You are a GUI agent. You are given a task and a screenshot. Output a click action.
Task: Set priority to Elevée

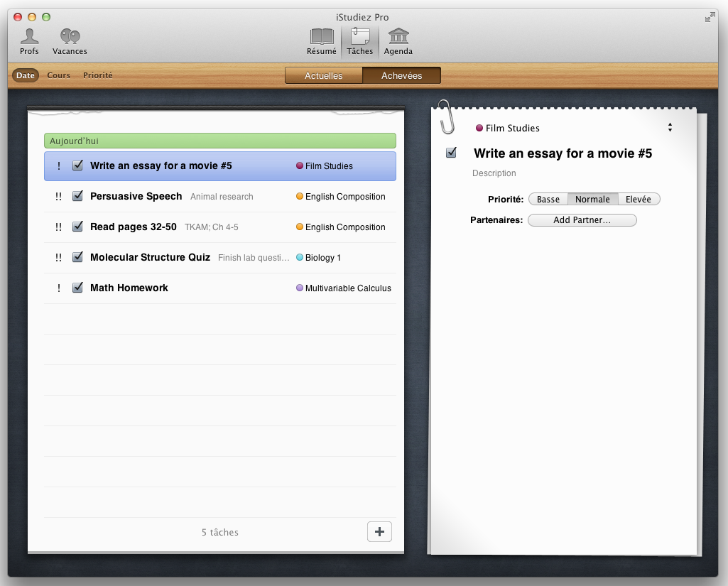pyautogui.click(x=639, y=199)
